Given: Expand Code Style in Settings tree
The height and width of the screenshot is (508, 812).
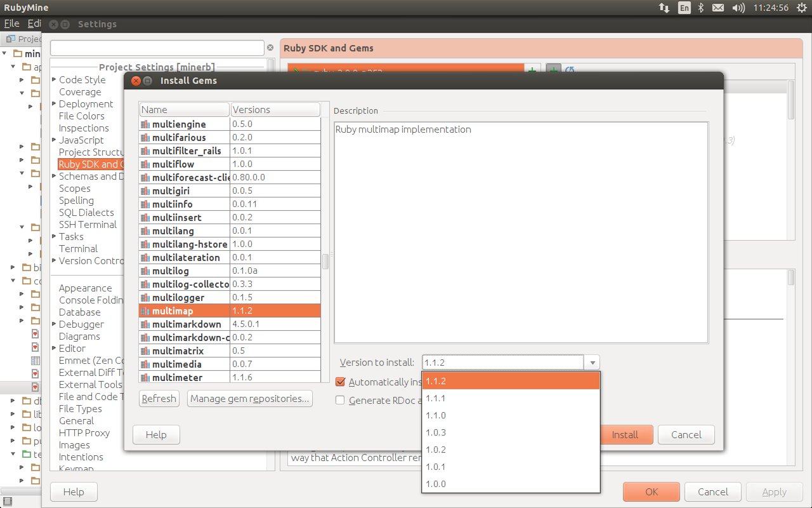Looking at the screenshot, I should (54, 80).
